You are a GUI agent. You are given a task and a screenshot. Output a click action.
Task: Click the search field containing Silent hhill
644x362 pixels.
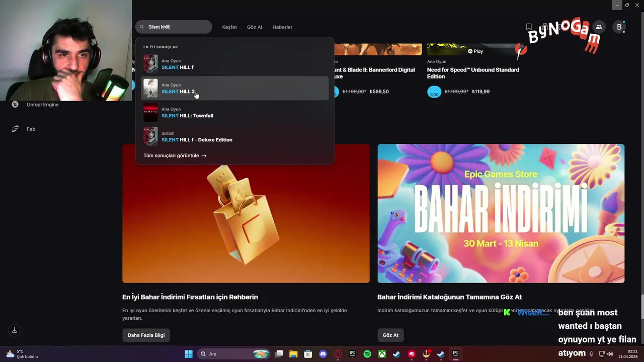tap(174, 27)
